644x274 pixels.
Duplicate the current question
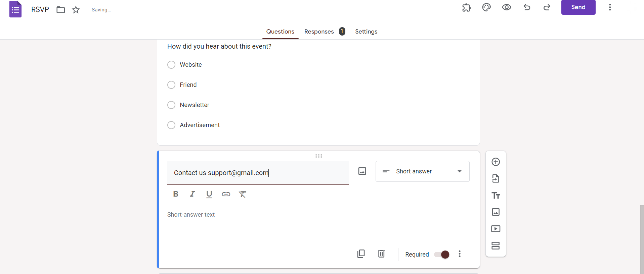[361, 254]
